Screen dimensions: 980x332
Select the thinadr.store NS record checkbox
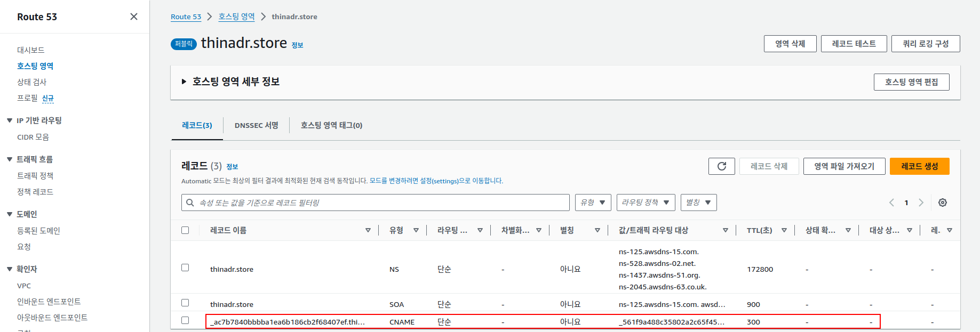[185, 268]
